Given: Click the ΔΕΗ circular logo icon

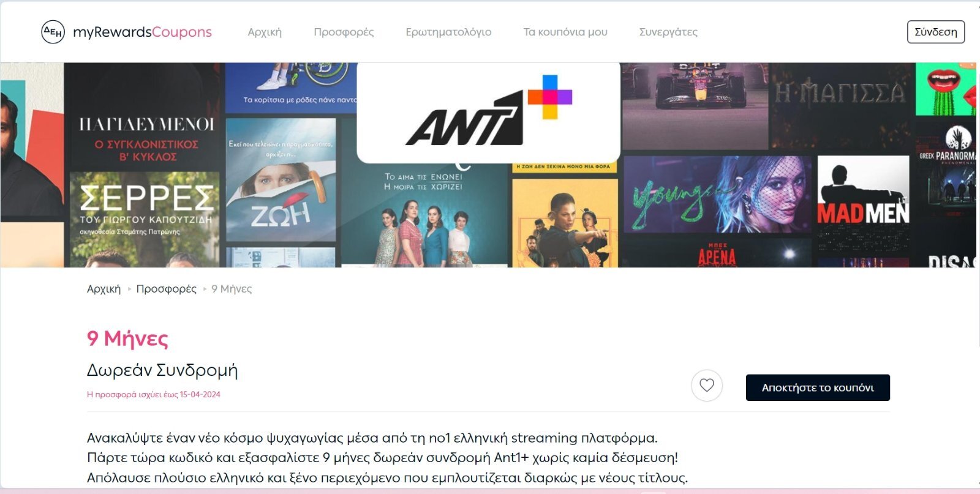Looking at the screenshot, I should click(x=53, y=32).
